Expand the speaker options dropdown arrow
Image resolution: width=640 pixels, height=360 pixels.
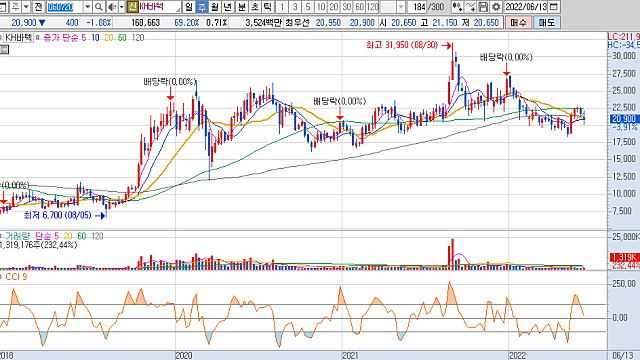coord(121,7)
